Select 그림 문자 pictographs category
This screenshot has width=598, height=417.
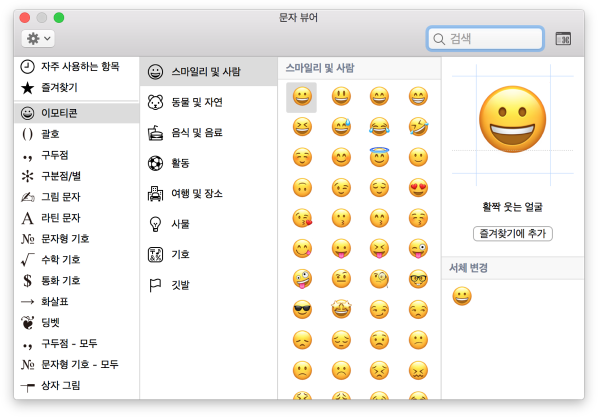(x=76, y=197)
